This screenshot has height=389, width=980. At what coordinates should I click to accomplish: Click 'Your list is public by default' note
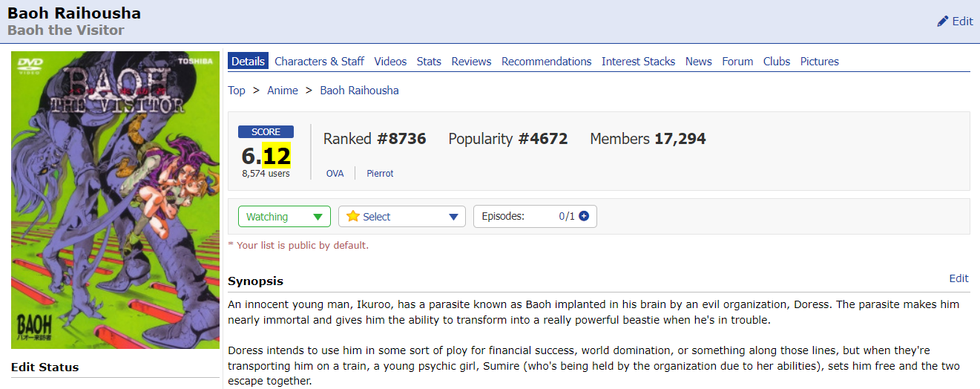[298, 245]
